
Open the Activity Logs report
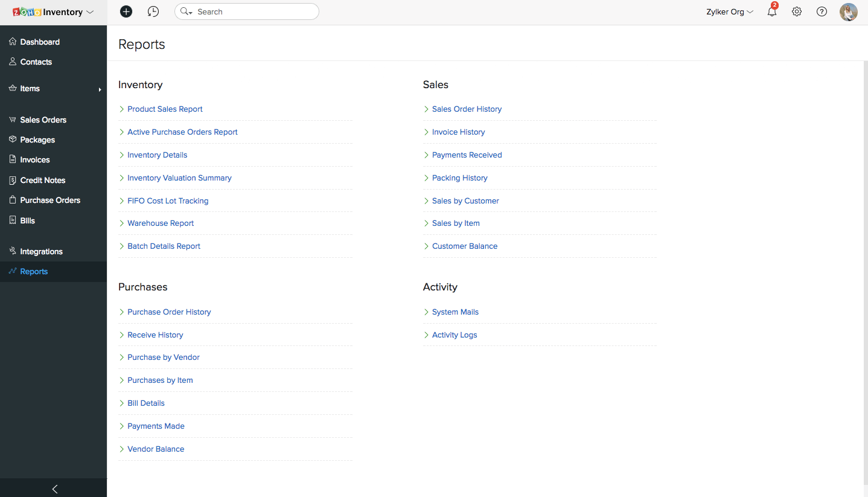coord(455,335)
